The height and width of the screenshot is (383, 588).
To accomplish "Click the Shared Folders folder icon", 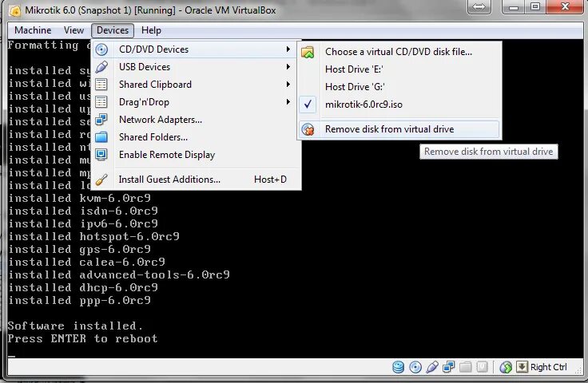I will pos(101,137).
